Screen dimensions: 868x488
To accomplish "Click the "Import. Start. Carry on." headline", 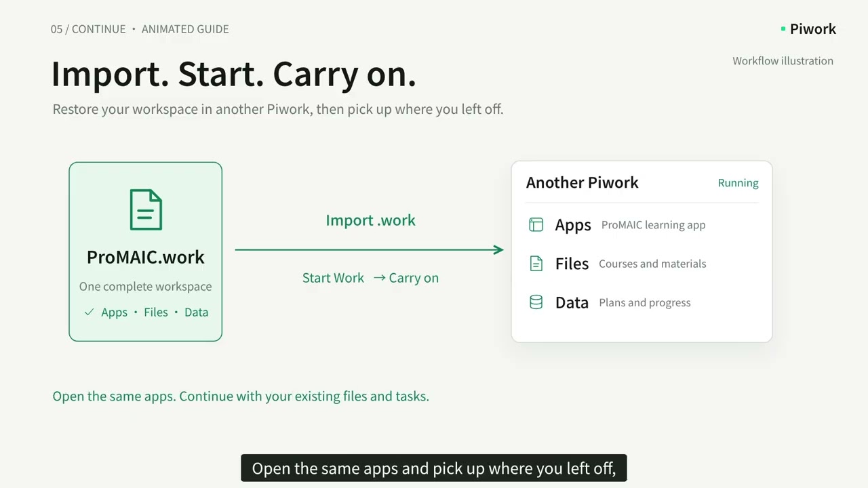I will [x=234, y=74].
